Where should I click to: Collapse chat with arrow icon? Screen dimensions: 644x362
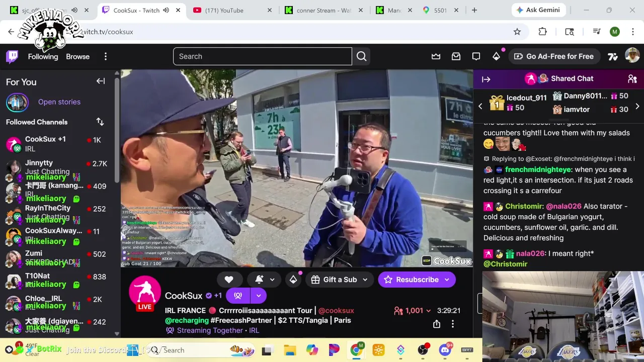tap(486, 79)
